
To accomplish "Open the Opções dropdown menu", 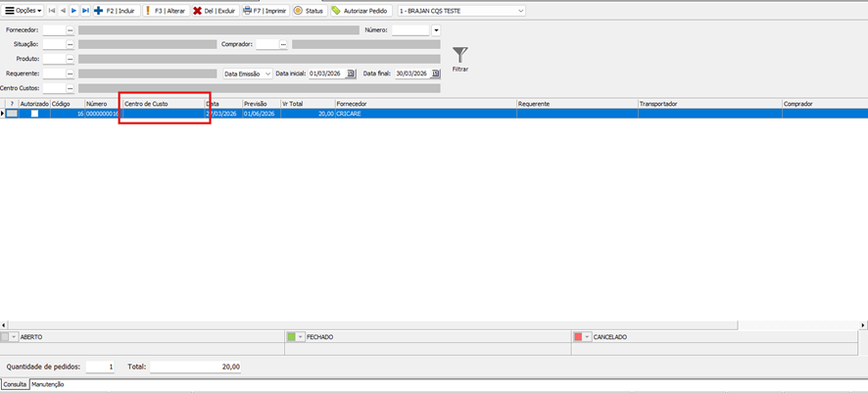I will point(23,10).
